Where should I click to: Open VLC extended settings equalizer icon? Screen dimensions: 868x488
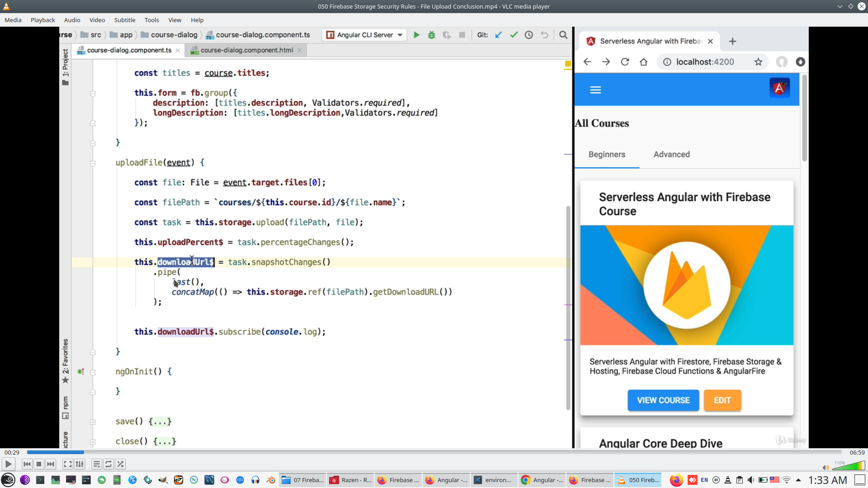(80, 464)
